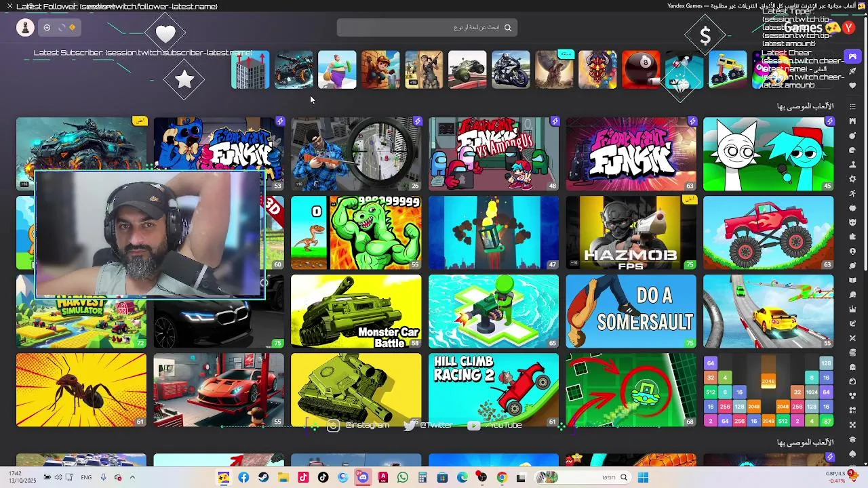Open Discord from the taskbar

pyautogui.click(x=363, y=478)
